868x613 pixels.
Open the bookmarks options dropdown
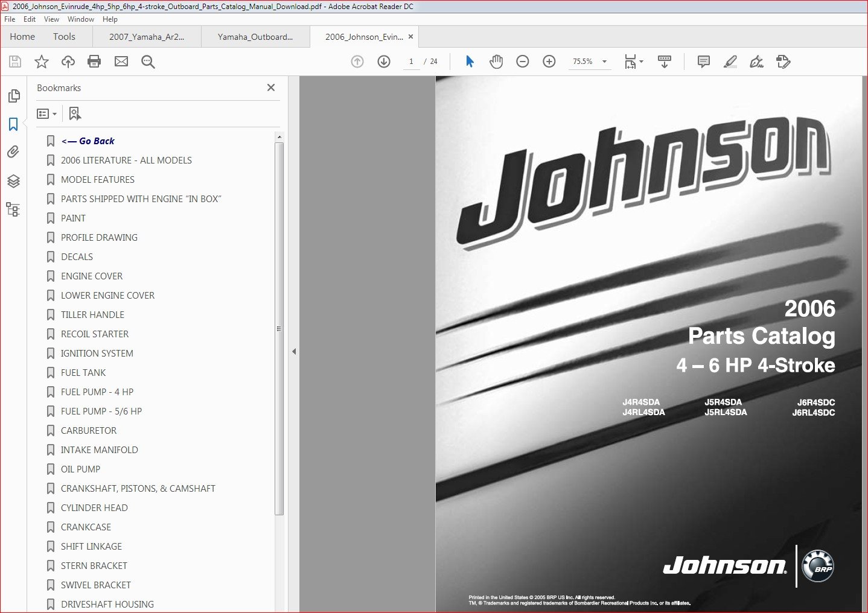46,113
